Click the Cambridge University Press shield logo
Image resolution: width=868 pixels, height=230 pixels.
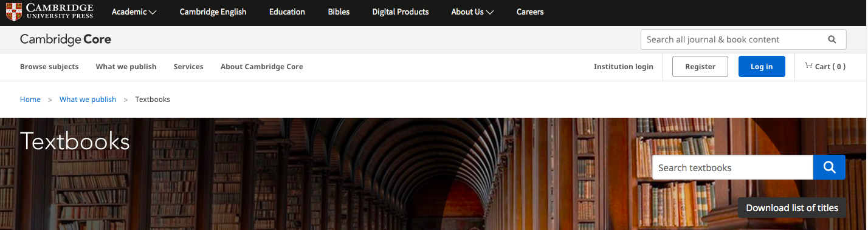pyautogui.click(x=14, y=11)
